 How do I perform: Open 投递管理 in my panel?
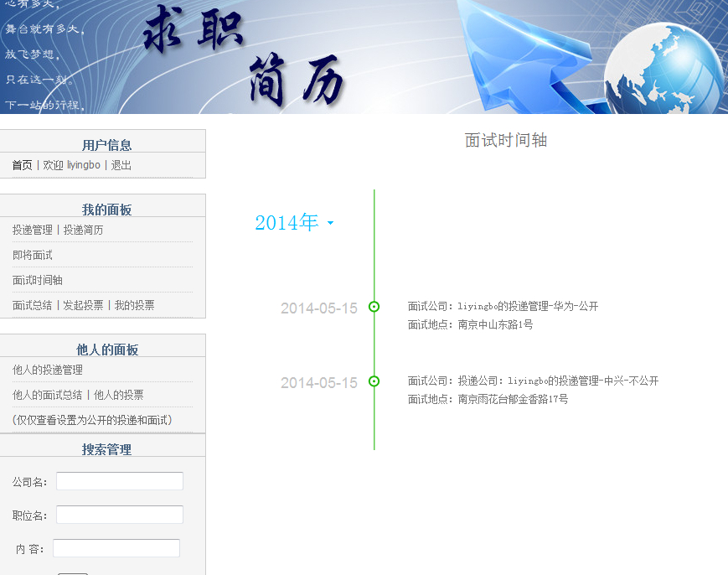pyautogui.click(x=33, y=230)
